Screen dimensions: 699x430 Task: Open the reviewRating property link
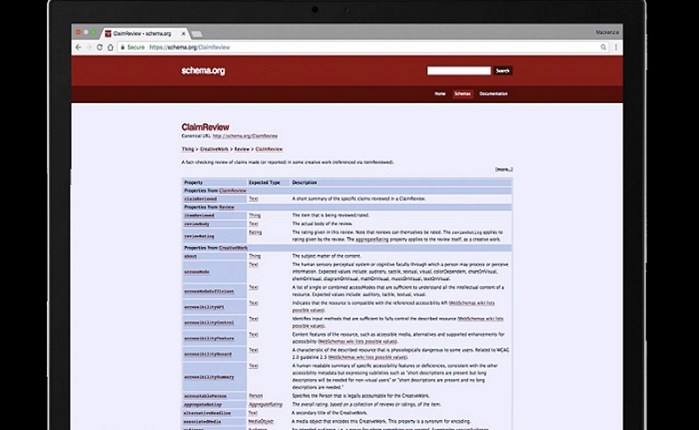click(x=199, y=236)
